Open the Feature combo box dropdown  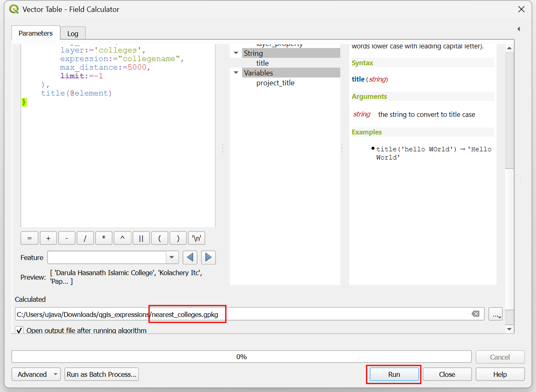pyautogui.click(x=172, y=258)
